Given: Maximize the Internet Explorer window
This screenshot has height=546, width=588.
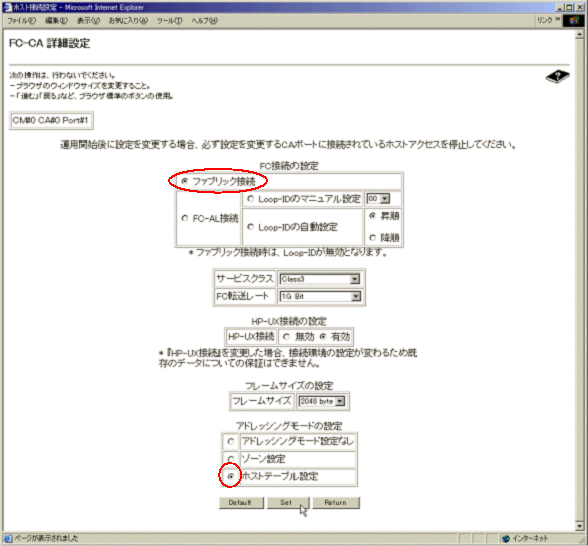Looking at the screenshot, I should tap(569, 7).
